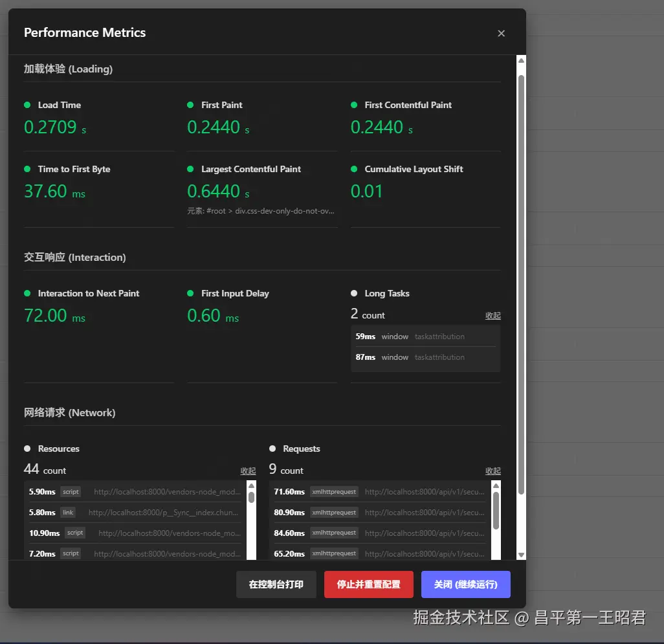The width and height of the screenshot is (664, 644).
Task: Select the 5.80ms link resource row
Action: tap(135, 513)
